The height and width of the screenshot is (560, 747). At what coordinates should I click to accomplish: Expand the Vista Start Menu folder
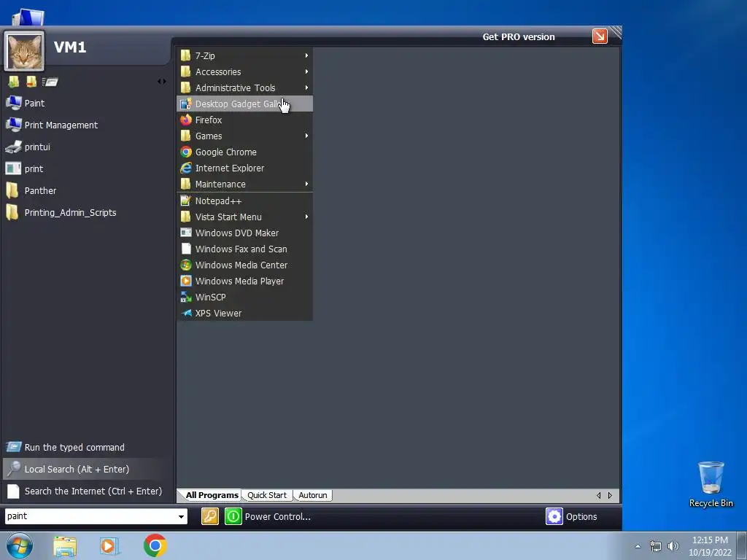[x=244, y=217]
